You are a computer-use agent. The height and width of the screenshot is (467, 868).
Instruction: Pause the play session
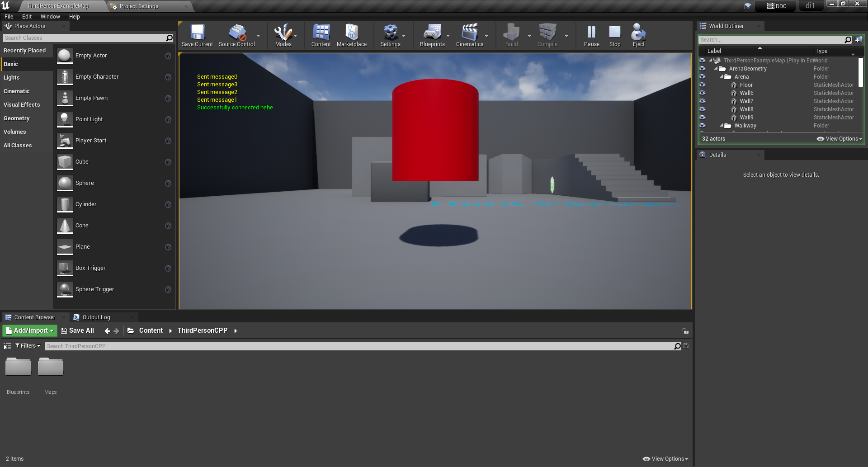591,35
